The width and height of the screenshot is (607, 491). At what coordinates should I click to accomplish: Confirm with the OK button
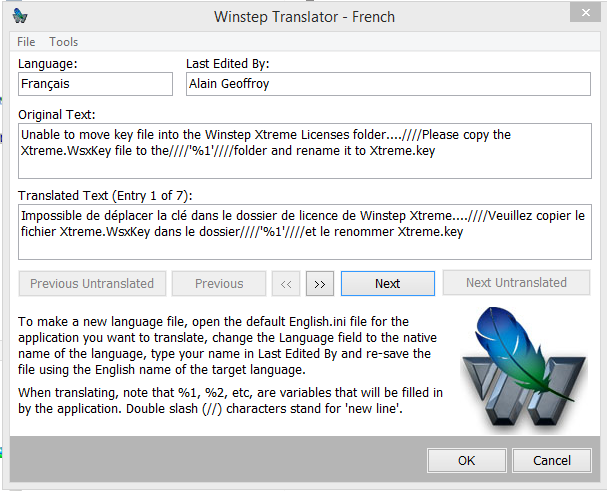tap(466, 461)
